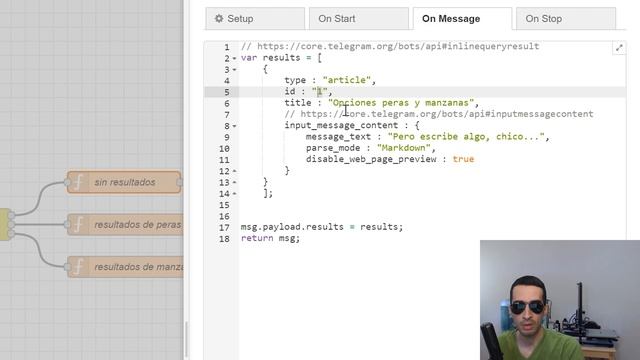Click message text "Pero escribe algo, chico..."
The width and height of the screenshot is (640, 360).
tap(466, 137)
